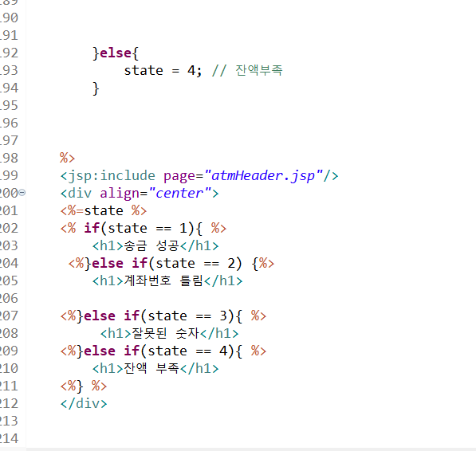Click the comment '// 잔액부족'
This screenshot has height=451, width=476.
tap(247, 70)
